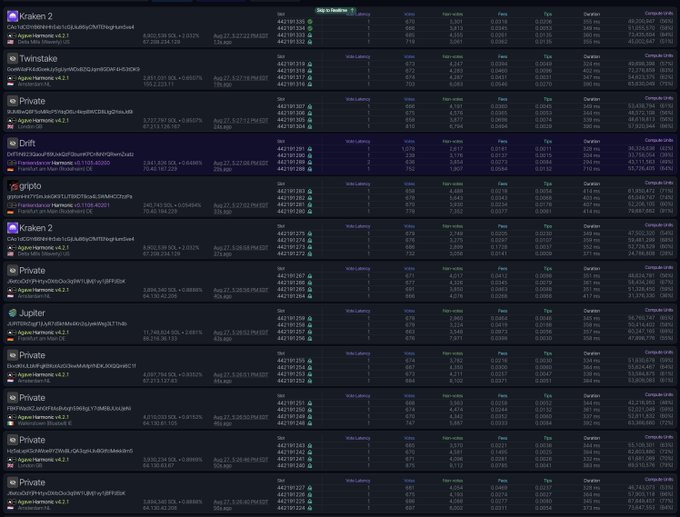Click the status icon next to slot 442191333
The height and width of the screenshot is (517, 680).
tap(310, 35)
